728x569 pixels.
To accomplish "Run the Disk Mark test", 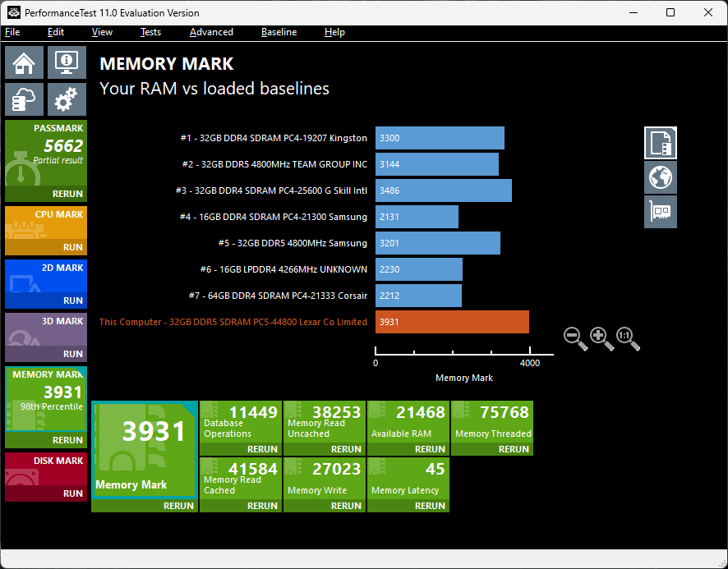I will (72, 493).
